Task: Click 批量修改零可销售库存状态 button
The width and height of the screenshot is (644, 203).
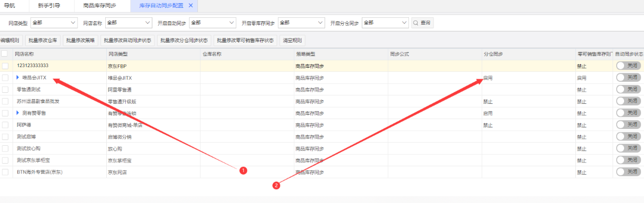Action: coord(246,40)
